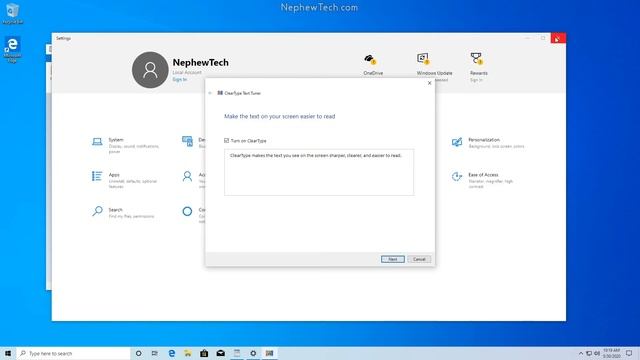Open the Rewards trophy icon
The image size is (640, 360).
tap(476, 58)
